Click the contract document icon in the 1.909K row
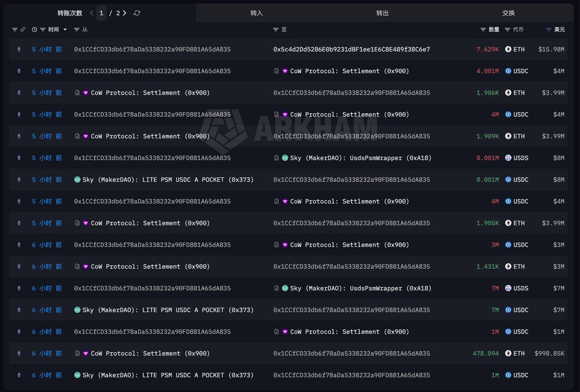The width and height of the screenshot is (580, 392). pos(77,136)
